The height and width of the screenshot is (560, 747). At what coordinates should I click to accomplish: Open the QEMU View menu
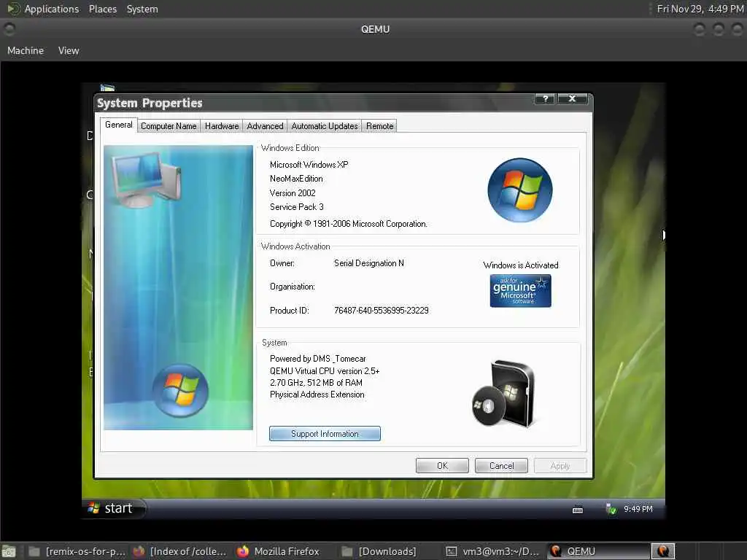coord(69,50)
